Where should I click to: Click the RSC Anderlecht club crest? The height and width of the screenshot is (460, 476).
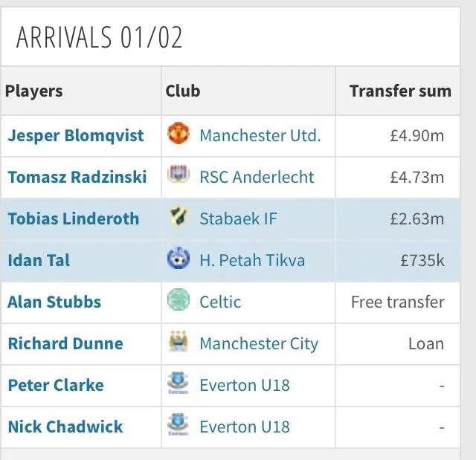click(178, 177)
